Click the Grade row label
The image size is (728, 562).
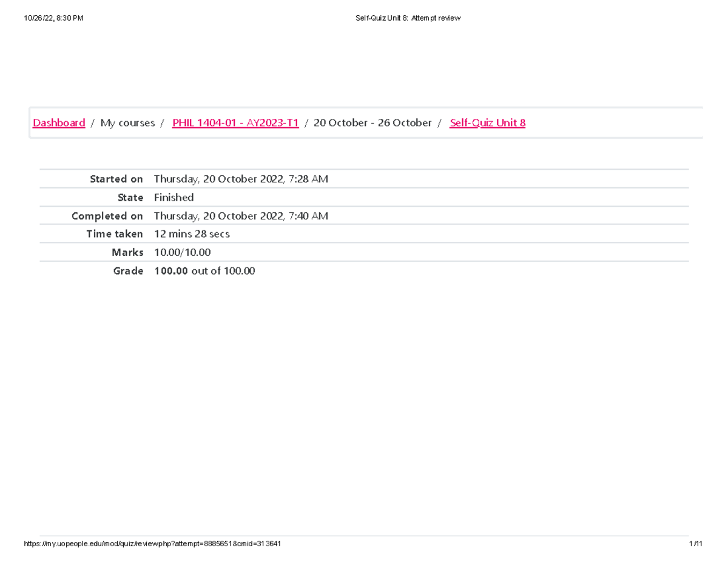pos(128,270)
